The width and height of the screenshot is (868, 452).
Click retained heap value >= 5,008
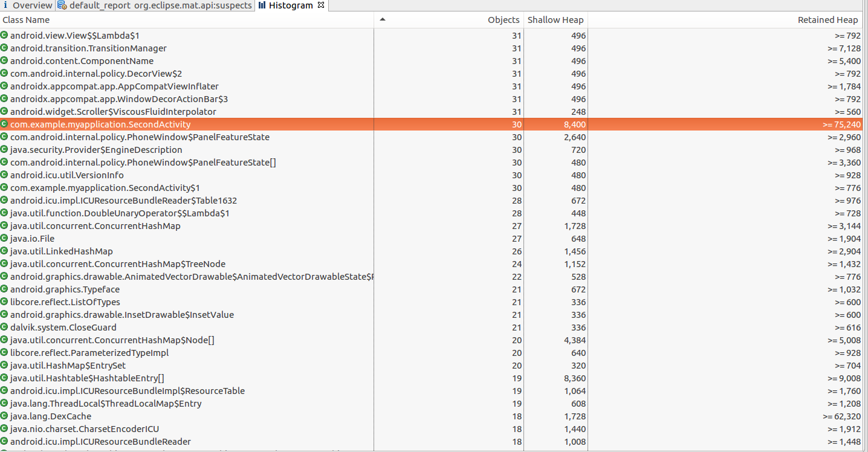[x=844, y=340]
